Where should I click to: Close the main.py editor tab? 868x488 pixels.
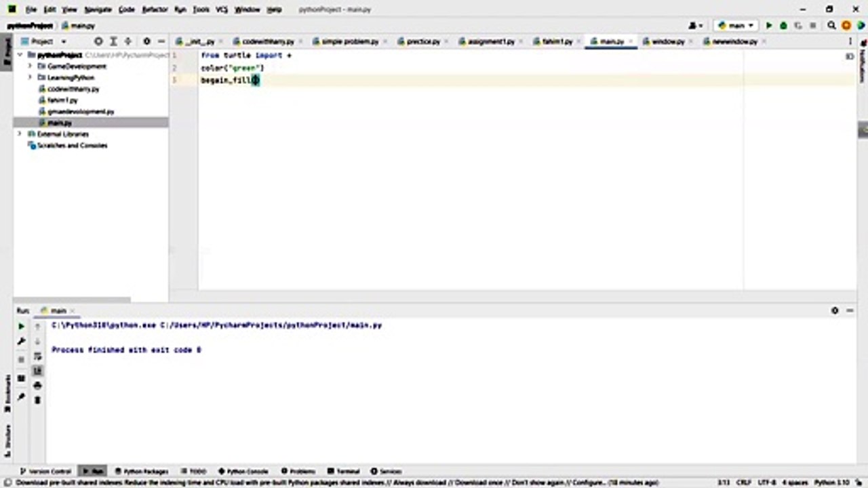click(631, 42)
